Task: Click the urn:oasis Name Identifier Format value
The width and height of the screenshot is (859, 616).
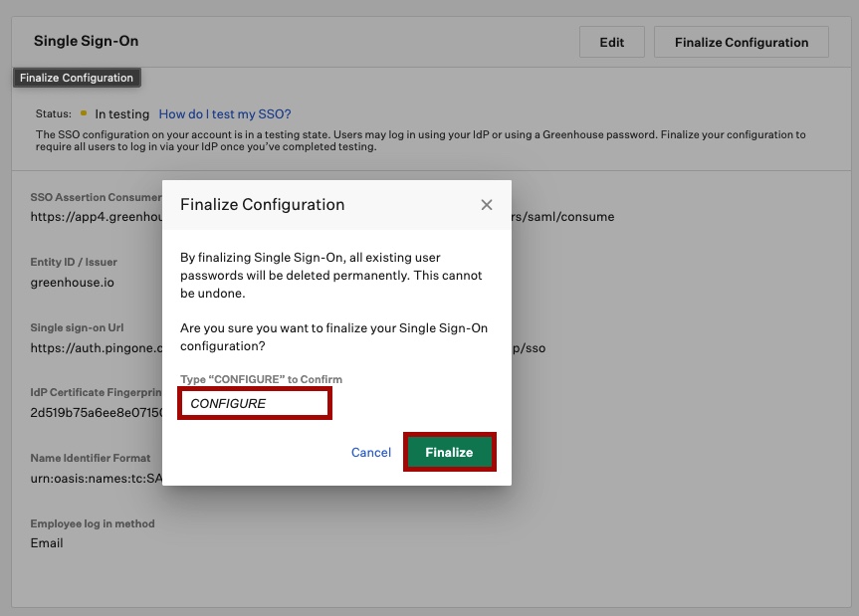Action: click(95, 478)
